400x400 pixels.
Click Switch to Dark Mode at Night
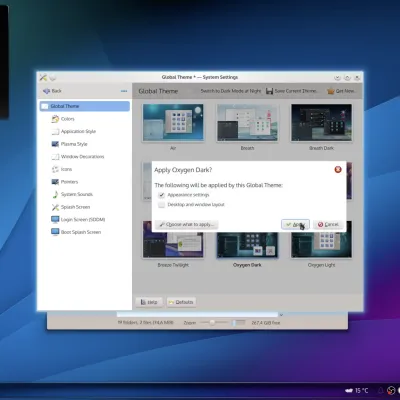coord(231,91)
